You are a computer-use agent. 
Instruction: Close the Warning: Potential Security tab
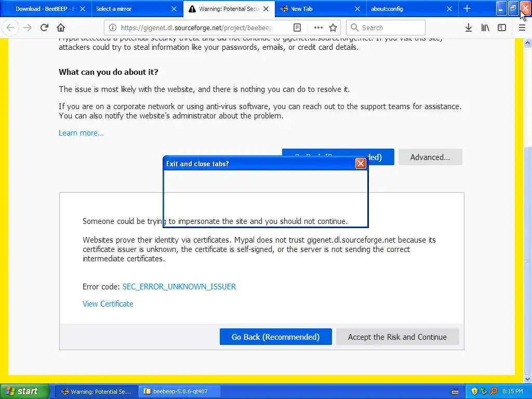(x=267, y=9)
